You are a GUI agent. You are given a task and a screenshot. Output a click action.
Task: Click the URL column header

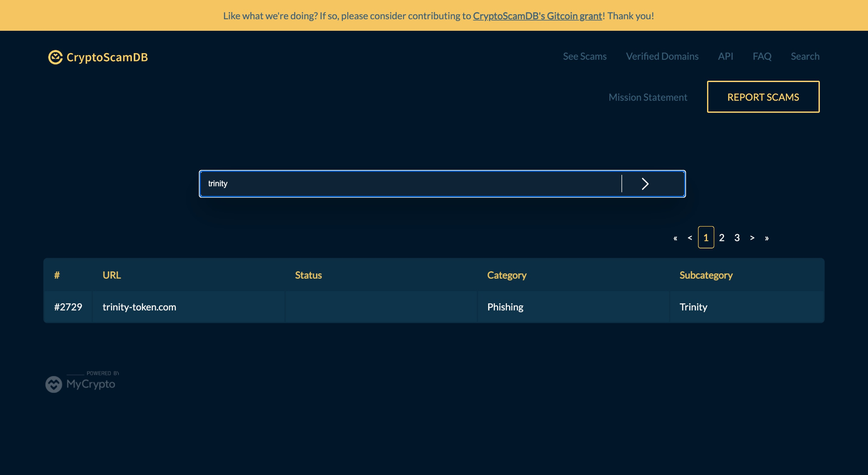111,275
